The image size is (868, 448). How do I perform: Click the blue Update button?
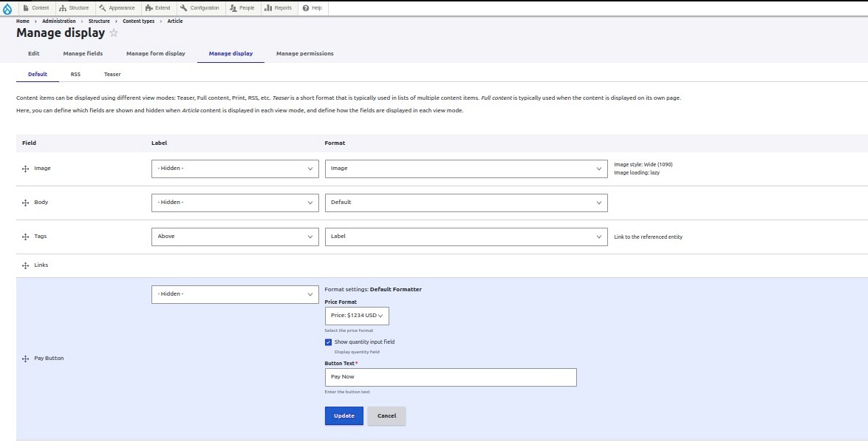point(344,415)
